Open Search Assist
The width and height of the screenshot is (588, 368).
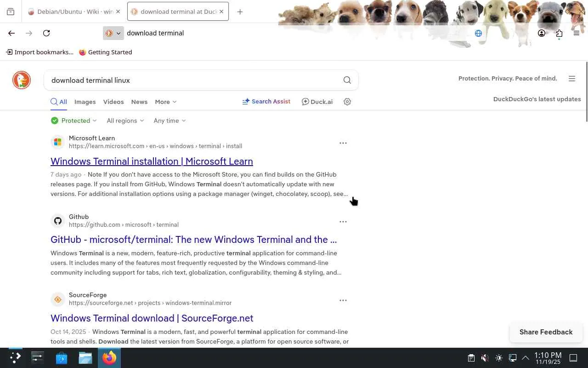pos(266,102)
